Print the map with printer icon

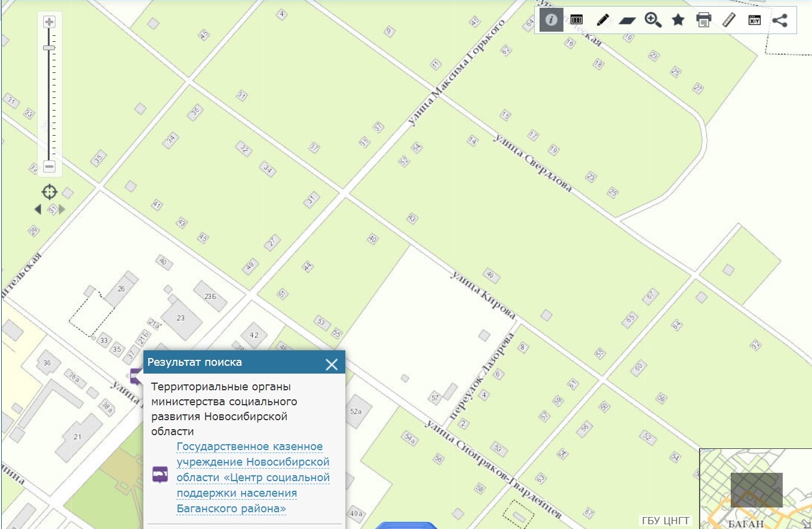pos(703,20)
